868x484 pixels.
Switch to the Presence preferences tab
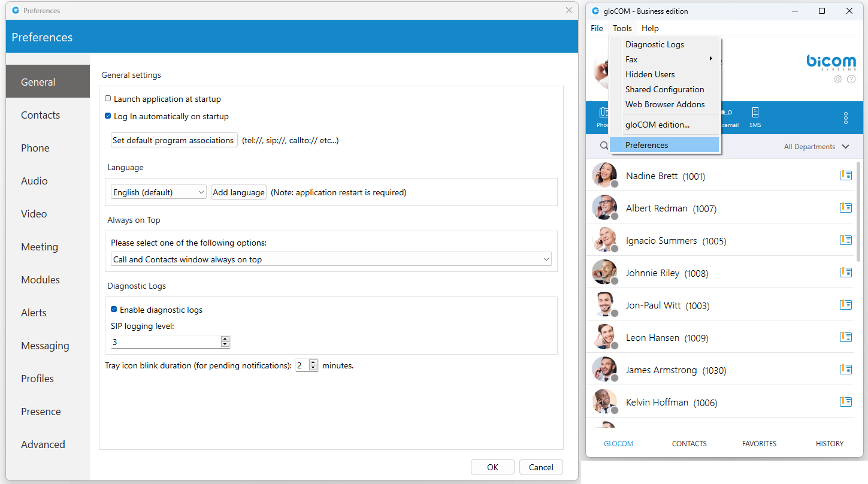(x=48, y=412)
